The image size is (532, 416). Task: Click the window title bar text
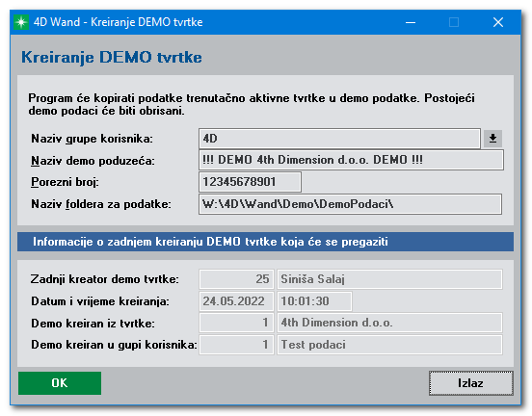point(119,22)
